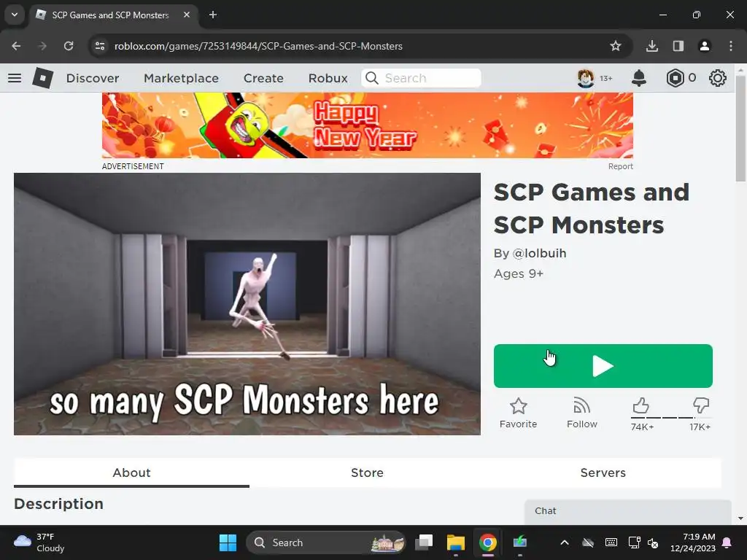Bookmark this page with Chrome star
The image size is (747, 560).
coord(616,46)
